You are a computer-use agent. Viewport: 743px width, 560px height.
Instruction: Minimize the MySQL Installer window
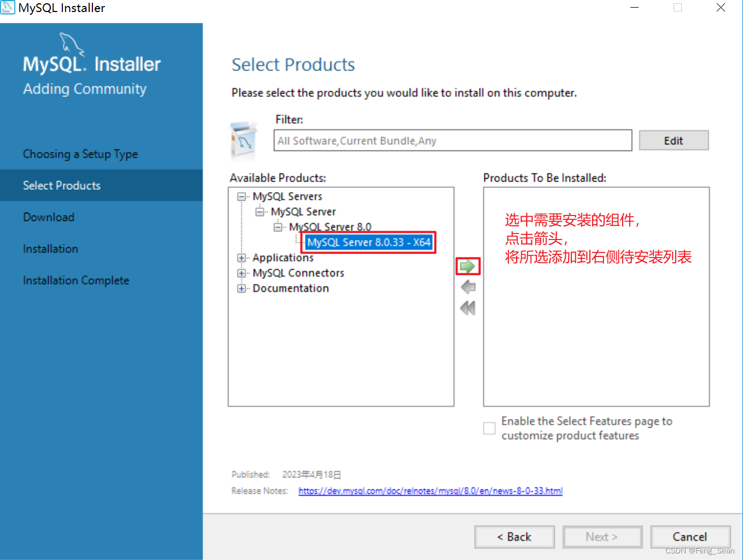tap(635, 8)
